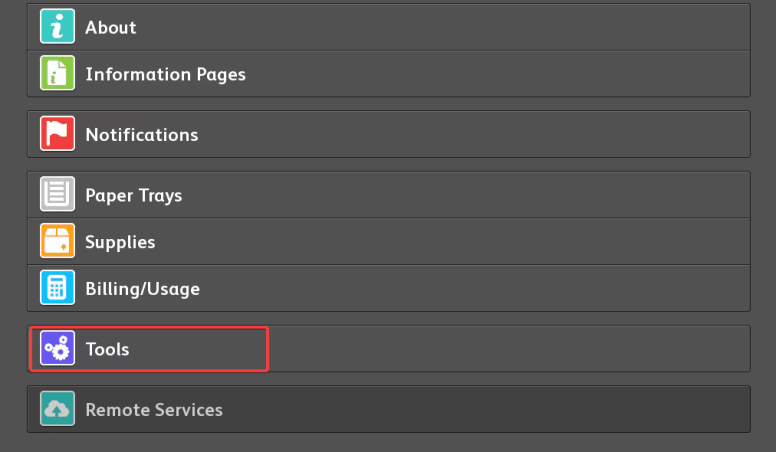Click the purple Tools gears icon
This screenshot has height=452, width=776.
click(x=57, y=349)
